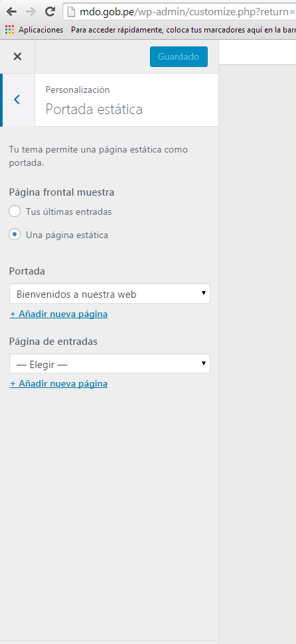Click Añadir nueva página under Portada
The width and height of the screenshot is (296, 644).
[59, 314]
